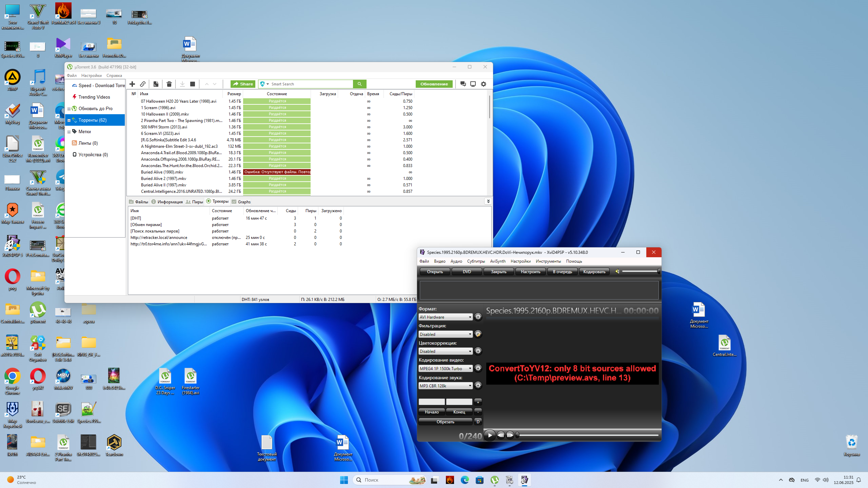Open video encoding preset MPEG4 1P 1500k Turbo
This screenshot has width=868, height=488.
(x=446, y=368)
